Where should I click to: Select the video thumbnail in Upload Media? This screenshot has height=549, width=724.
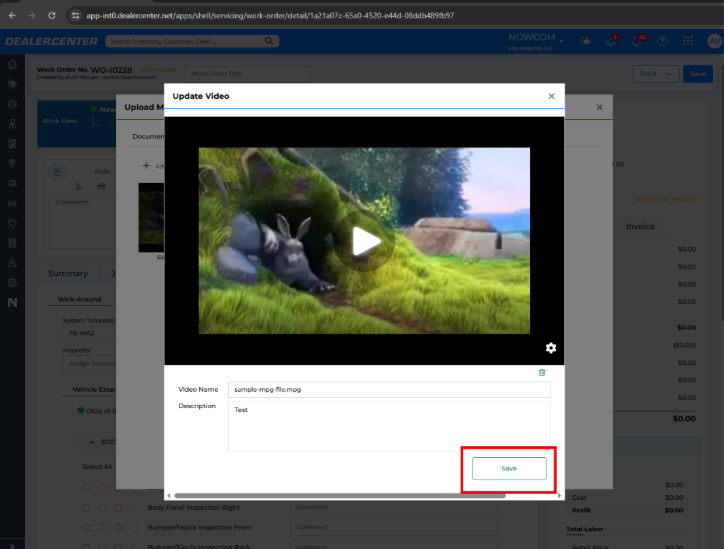[151, 217]
